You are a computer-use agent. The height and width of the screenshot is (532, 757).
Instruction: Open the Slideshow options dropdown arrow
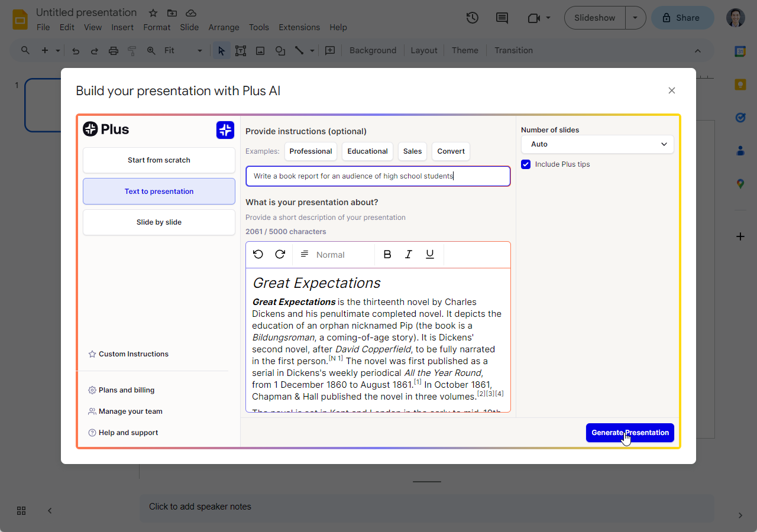[635, 18]
